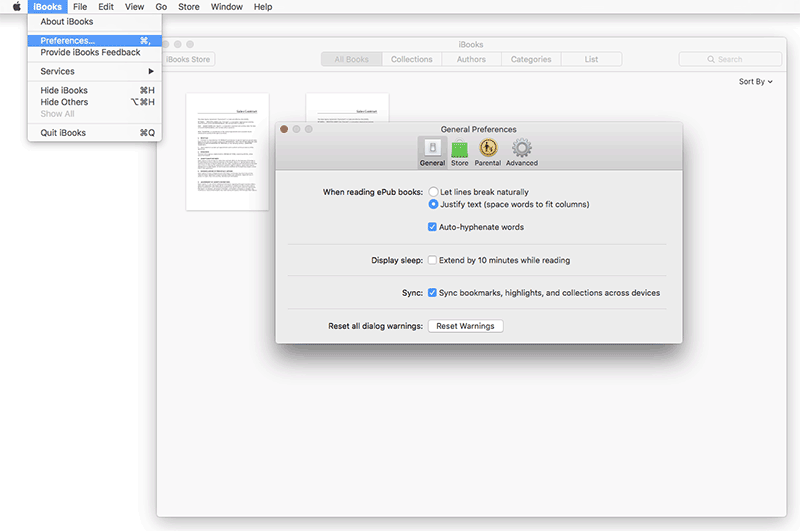Click the search magnifier in iBooks window
The height and width of the screenshot is (531, 800).
(x=711, y=59)
